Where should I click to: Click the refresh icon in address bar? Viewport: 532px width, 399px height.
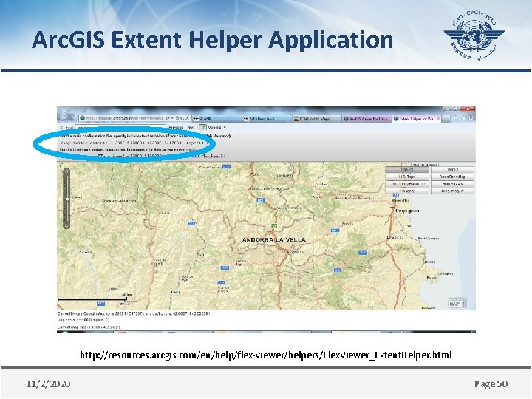[182, 118]
